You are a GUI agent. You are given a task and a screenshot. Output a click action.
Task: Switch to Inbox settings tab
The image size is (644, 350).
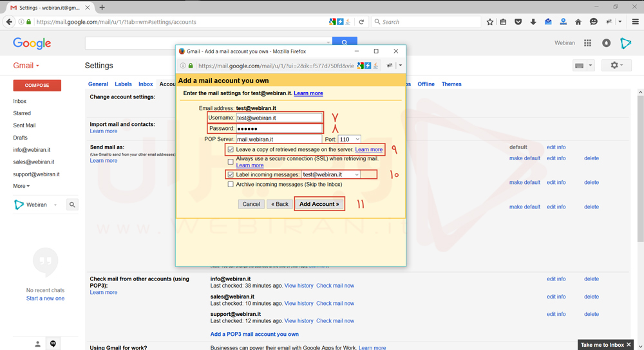click(146, 84)
